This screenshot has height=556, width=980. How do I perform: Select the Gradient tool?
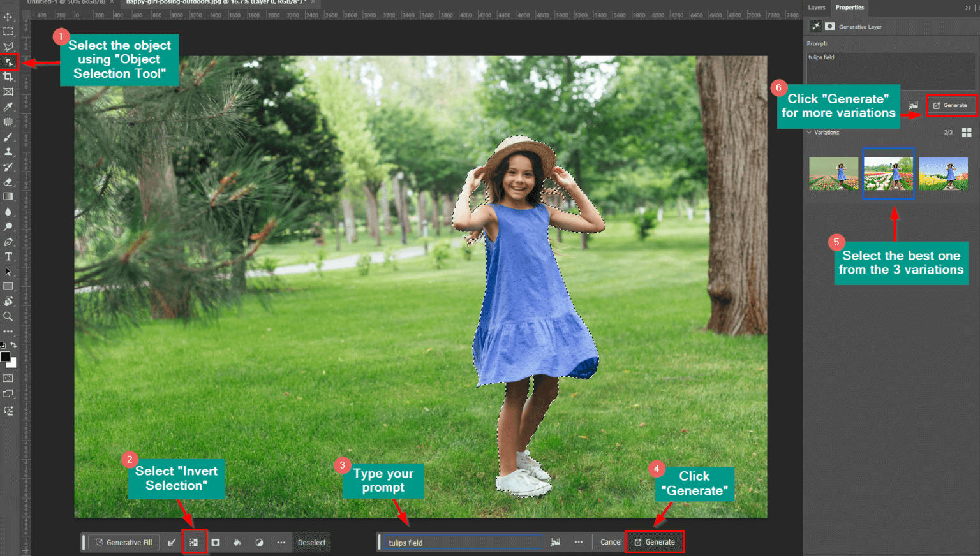click(x=8, y=196)
